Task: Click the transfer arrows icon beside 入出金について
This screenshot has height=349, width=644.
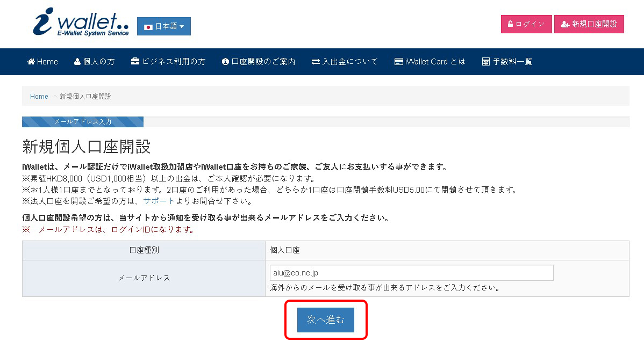Action: (316, 62)
